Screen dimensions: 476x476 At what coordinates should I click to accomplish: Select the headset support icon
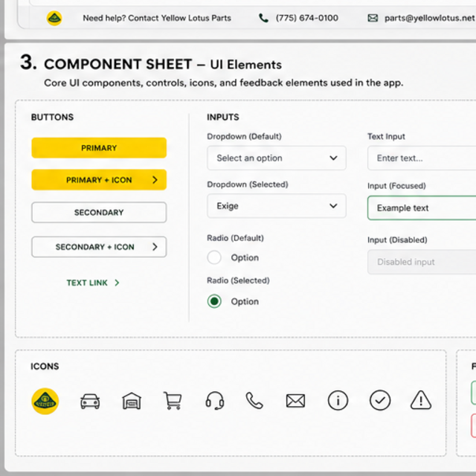[x=215, y=401]
